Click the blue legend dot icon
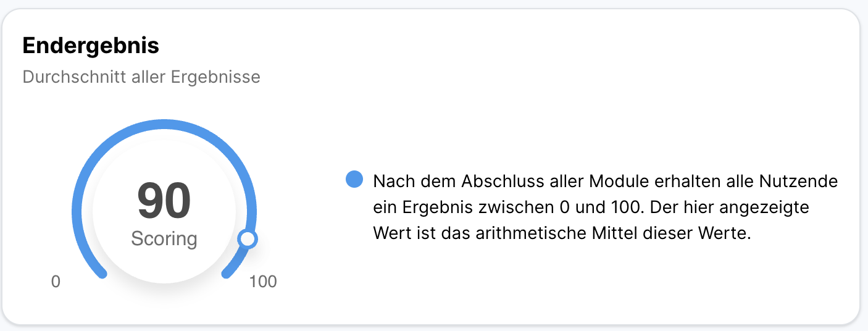Screen dimensions: 868x331 click(x=354, y=180)
